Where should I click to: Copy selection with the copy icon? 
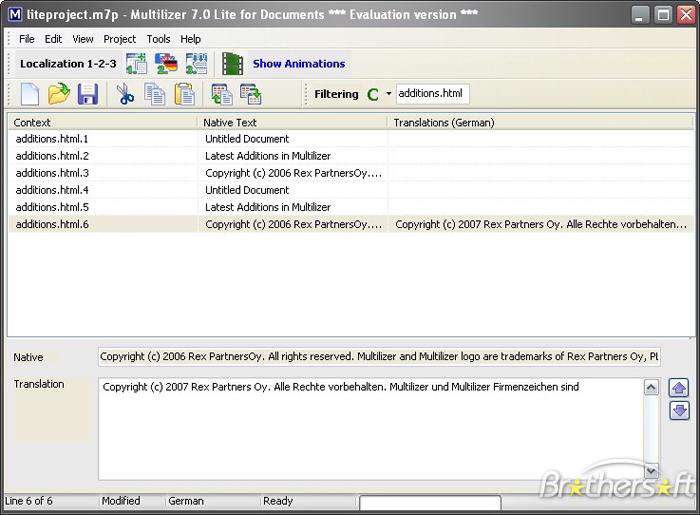[154, 94]
